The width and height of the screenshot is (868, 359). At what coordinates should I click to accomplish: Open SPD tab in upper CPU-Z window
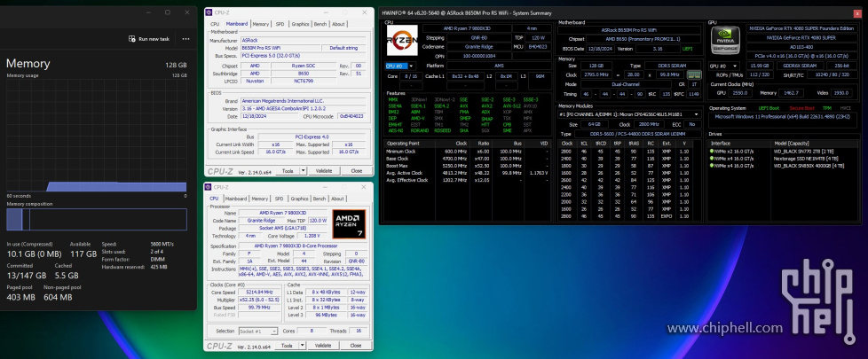coord(280,24)
